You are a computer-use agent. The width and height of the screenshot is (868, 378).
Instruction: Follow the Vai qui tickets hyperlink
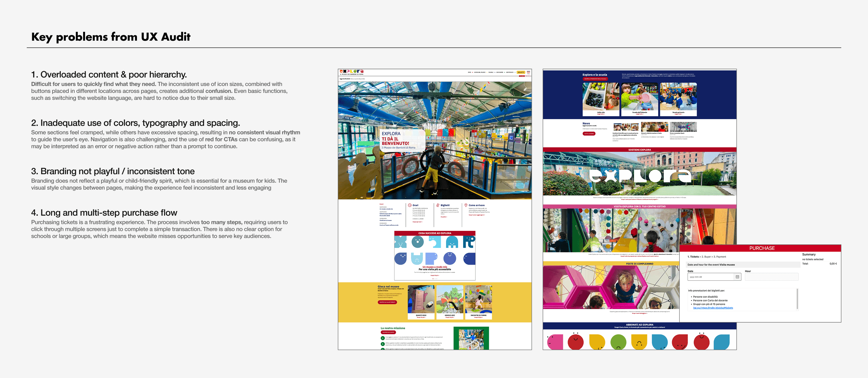pos(713,308)
